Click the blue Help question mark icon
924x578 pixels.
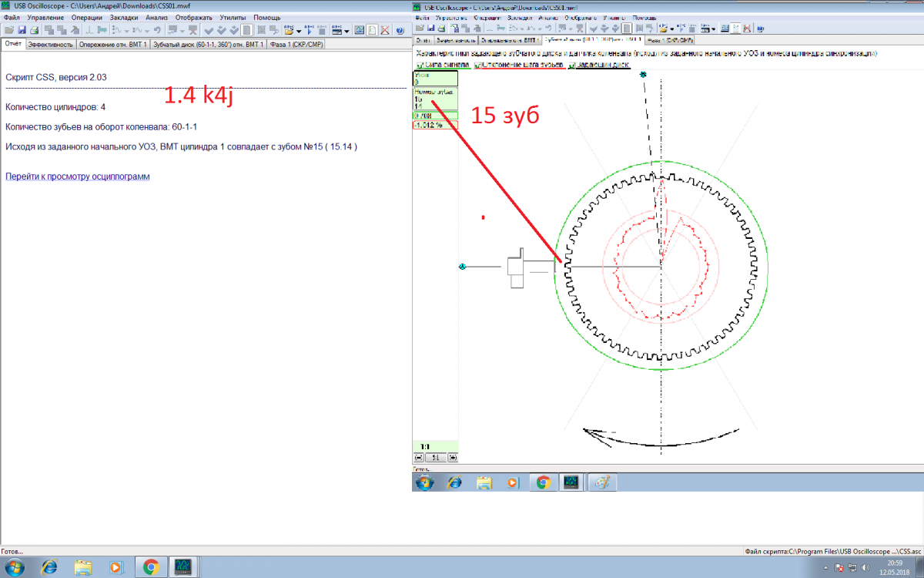[x=400, y=31]
